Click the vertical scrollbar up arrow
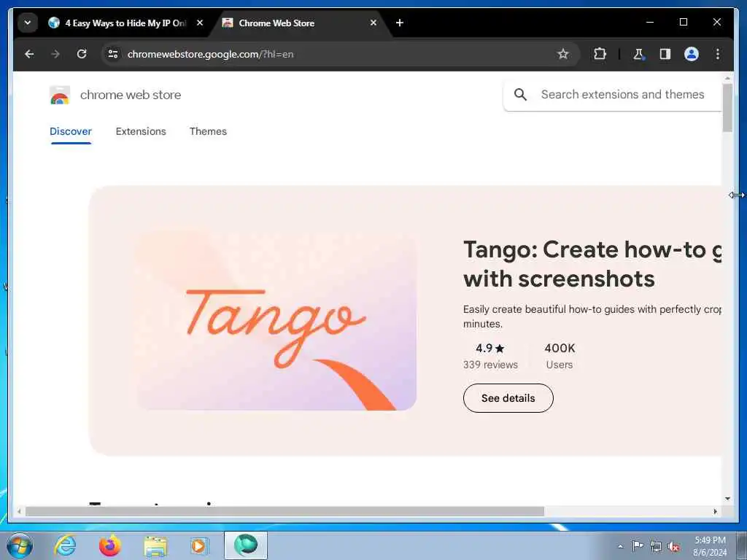747x560 pixels. click(x=727, y=77)
